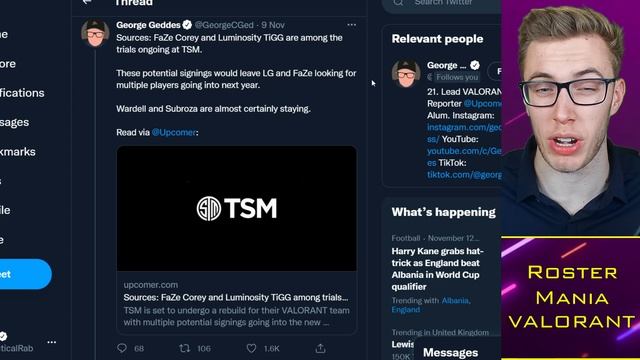Click the upcomer.com article headline

(x=236, y=297)
